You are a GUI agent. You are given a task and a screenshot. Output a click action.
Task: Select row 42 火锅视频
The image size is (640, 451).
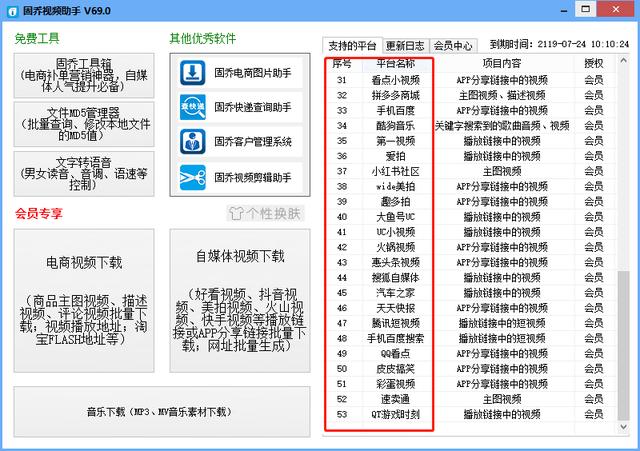click(x=471, y=247)
